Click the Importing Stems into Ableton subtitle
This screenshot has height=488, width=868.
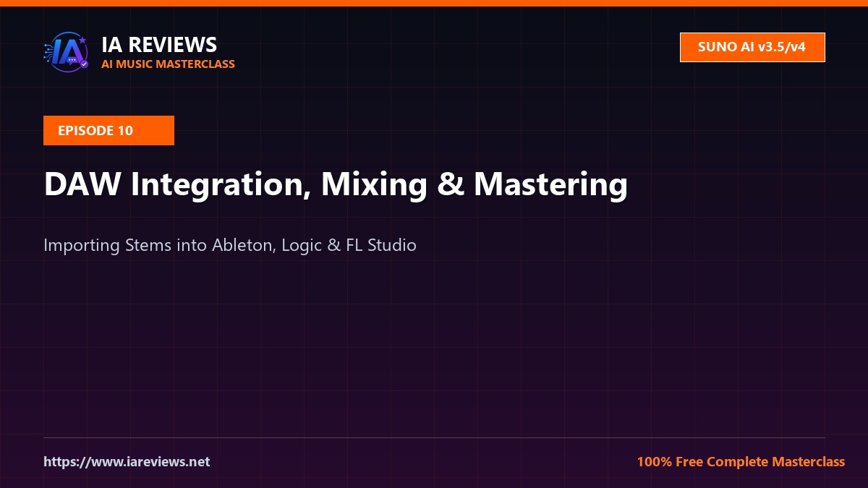coord(230,245)
